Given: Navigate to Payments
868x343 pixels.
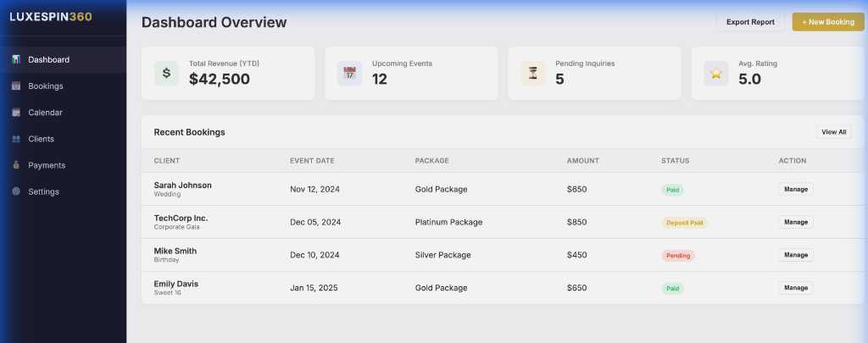Looking at the screenshot, I should [63, 165].
